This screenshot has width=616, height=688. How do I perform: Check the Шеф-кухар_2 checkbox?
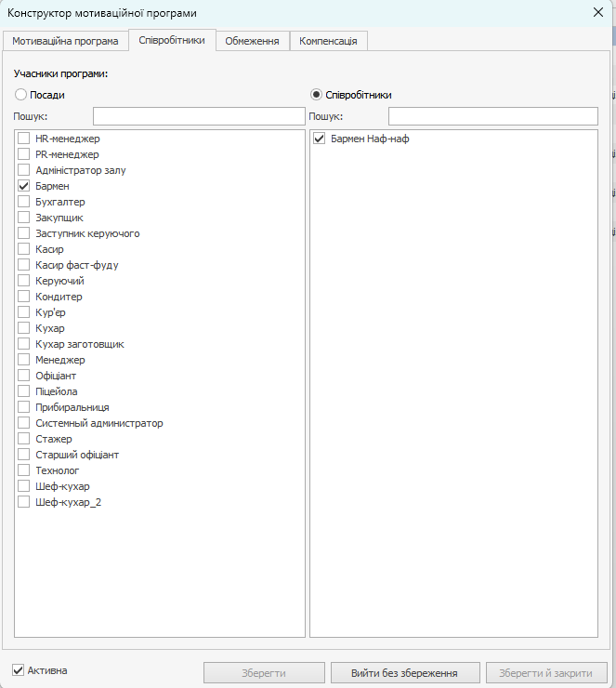pyautogui.click(x=24, y=502)
